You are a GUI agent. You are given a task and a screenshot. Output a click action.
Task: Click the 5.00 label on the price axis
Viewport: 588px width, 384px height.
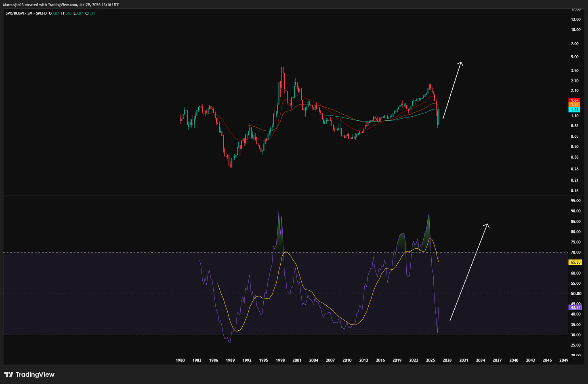tap(575, 57)
